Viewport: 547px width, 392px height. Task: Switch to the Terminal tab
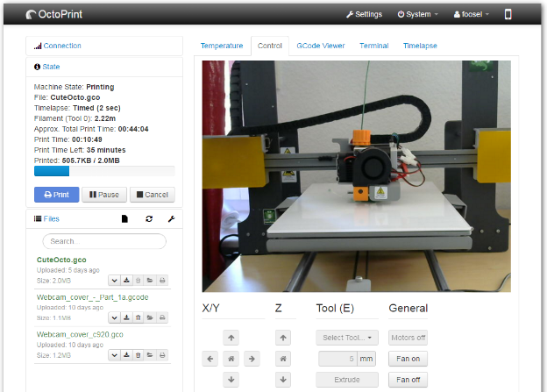click(x=374, y=46)
